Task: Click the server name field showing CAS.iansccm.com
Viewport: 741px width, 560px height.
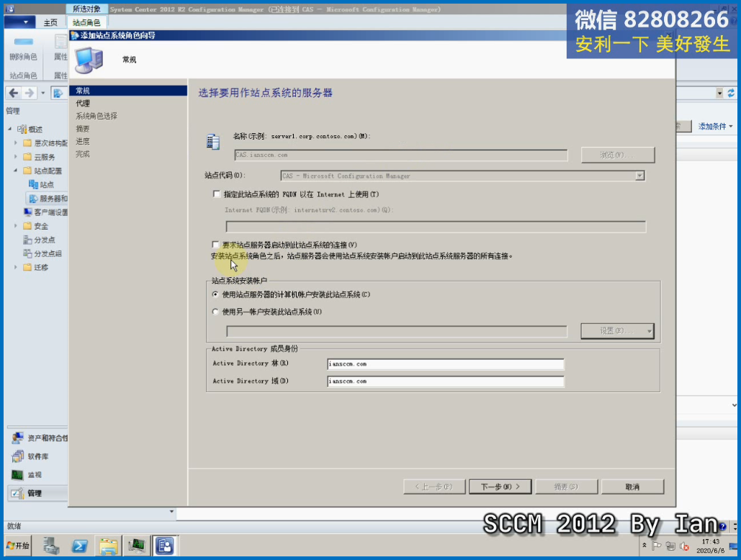Action: click(x=400, y=155)
